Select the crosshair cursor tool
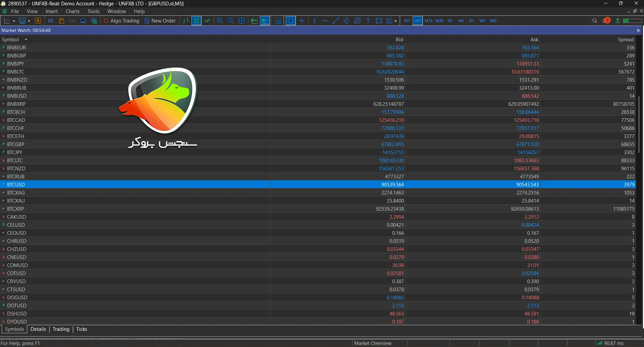The height and width of the screenshot is (347, 644). coord(302,21)
